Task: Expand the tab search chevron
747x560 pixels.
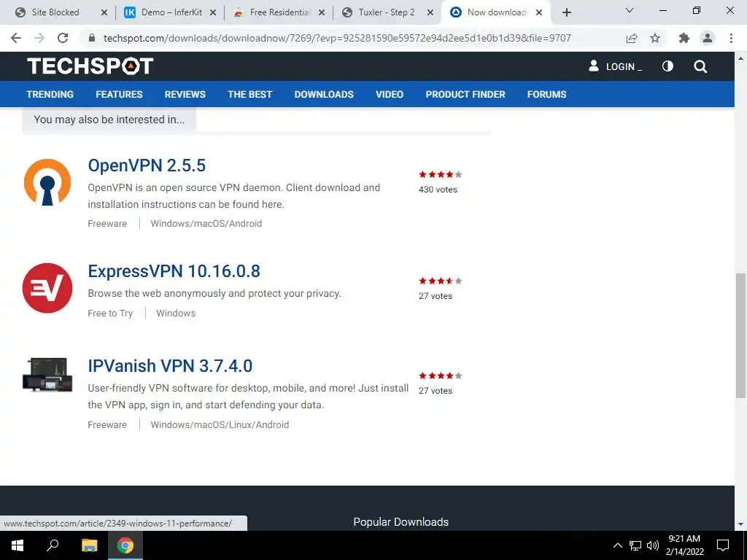Action: [x=630, y=10]
